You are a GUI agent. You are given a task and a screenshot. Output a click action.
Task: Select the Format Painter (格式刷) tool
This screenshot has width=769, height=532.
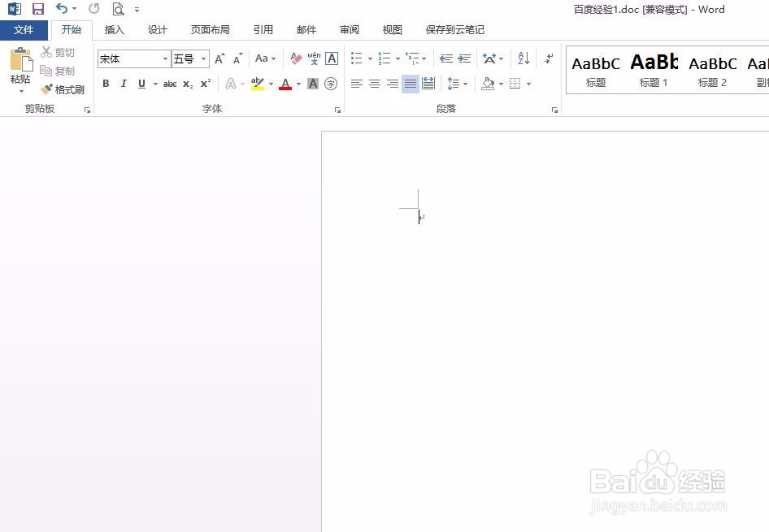click(x=63, y=89)
